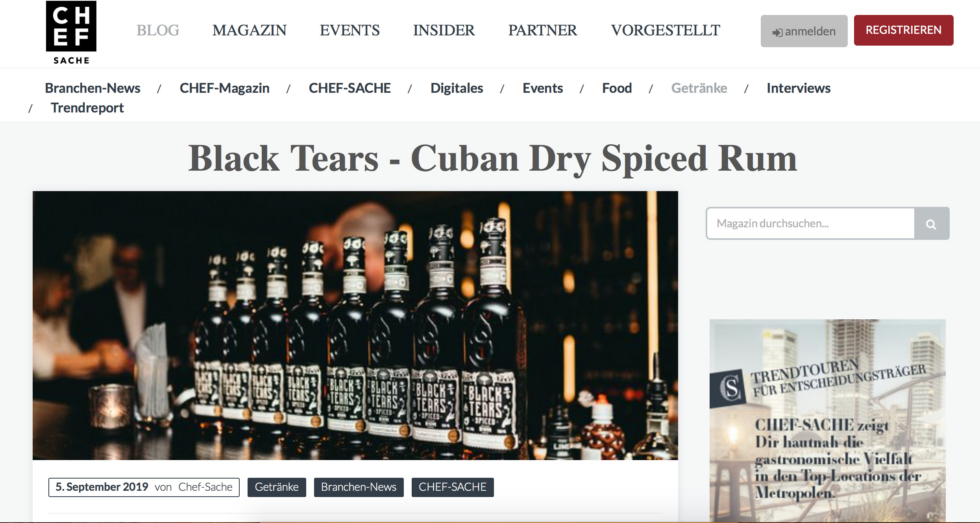
Task: Open the PARTNER menu item
Action: coord(542,30)
